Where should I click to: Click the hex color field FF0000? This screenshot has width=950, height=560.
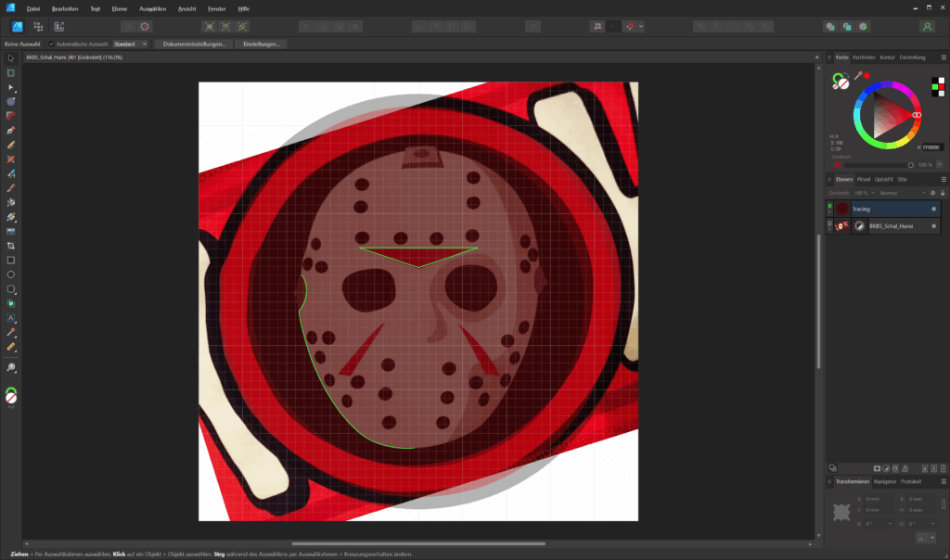pyautogui.click(x=931, y=147)
